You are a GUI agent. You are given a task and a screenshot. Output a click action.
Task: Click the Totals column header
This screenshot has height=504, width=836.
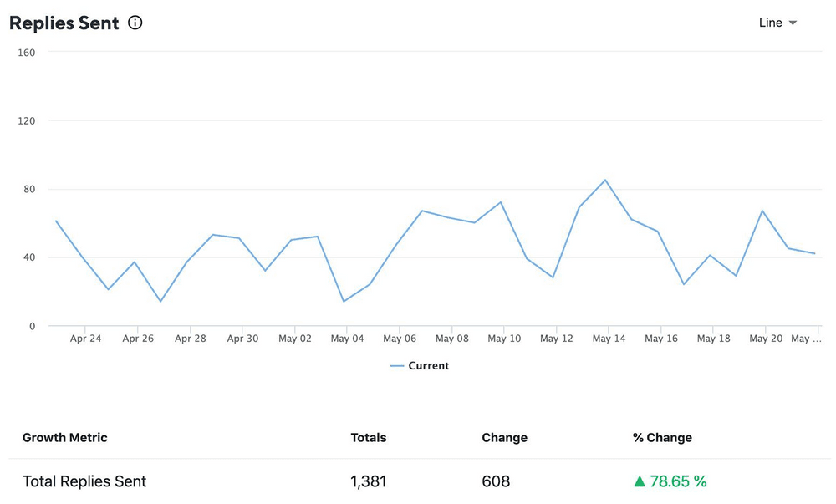[369, 437]
